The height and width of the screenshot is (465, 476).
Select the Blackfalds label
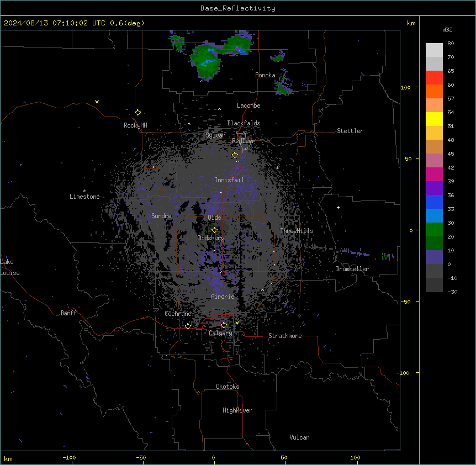[x=244, y=123]
